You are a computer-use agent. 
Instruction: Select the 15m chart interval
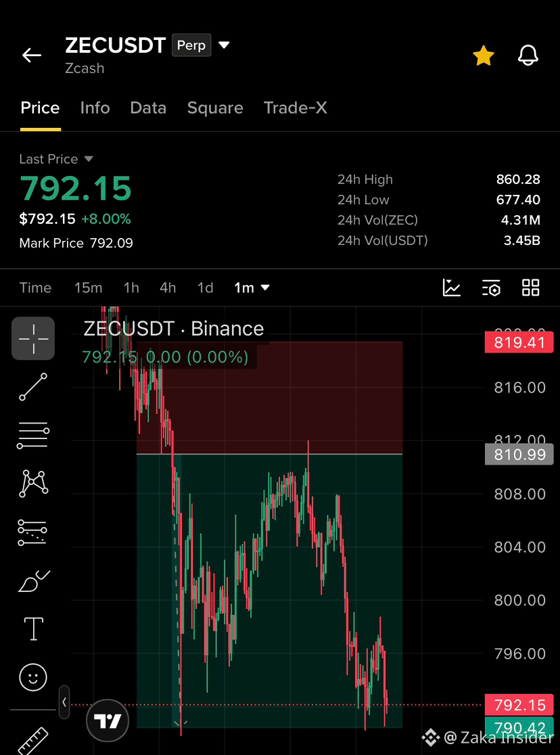pos(88,288)
